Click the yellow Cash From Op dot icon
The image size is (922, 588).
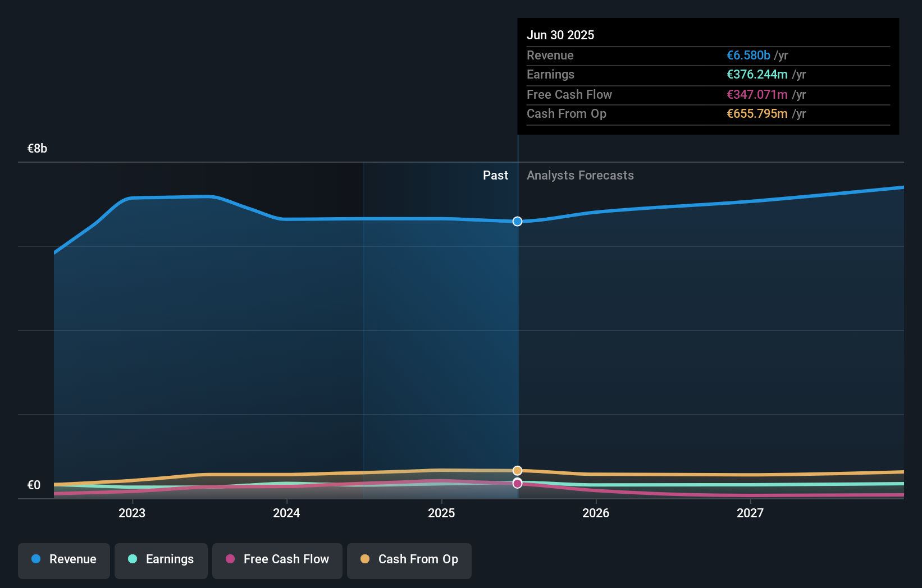point(365,559)
